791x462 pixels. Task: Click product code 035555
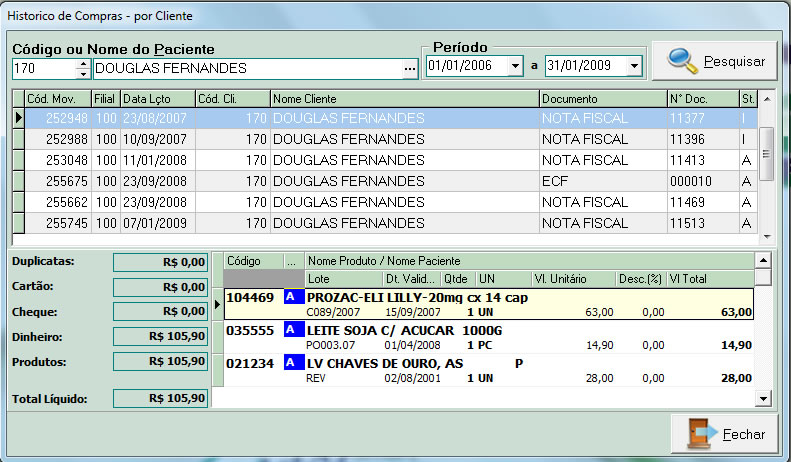pos(250,331)
